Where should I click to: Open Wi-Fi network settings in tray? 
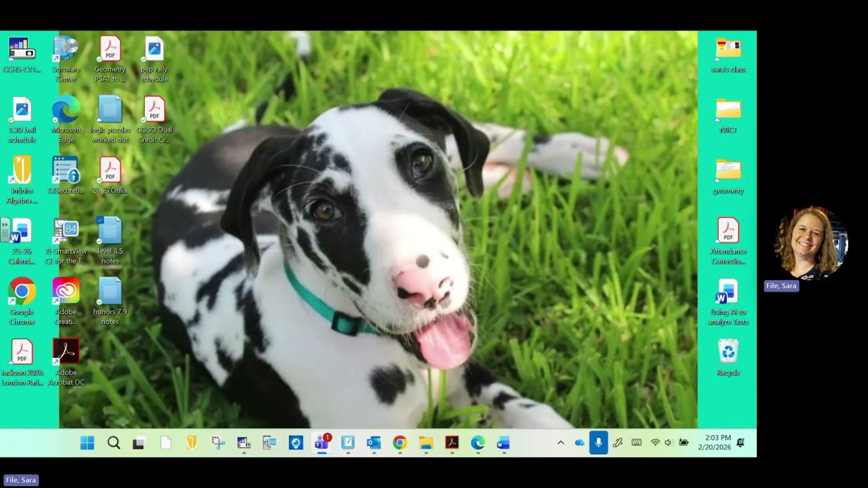tap(655, 443)
